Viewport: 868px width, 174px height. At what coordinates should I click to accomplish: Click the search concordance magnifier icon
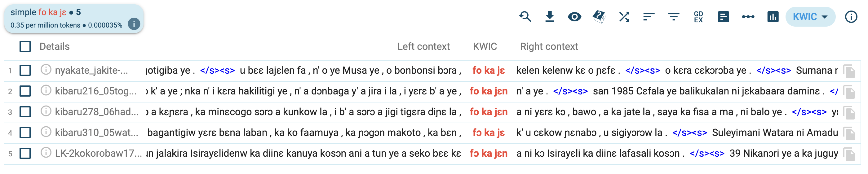coord(525,16)
